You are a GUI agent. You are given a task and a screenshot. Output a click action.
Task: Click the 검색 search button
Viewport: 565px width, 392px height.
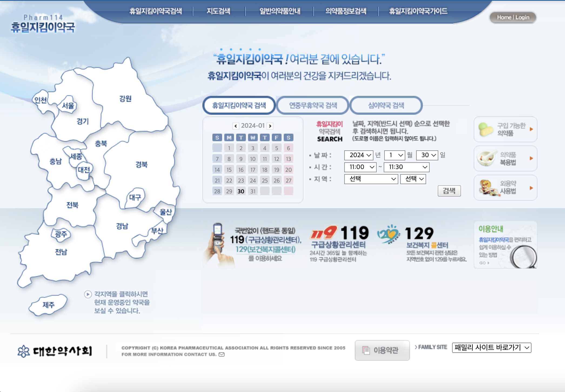449,191
